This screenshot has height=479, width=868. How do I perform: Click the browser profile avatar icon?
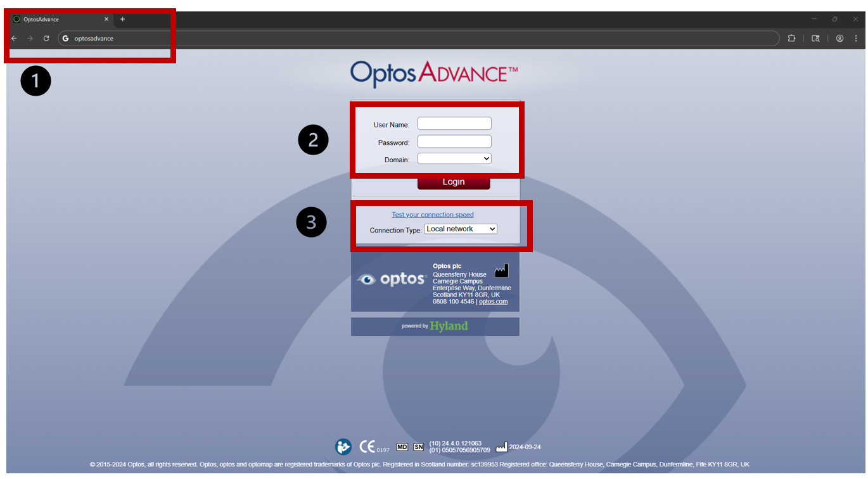coord(839,38)
